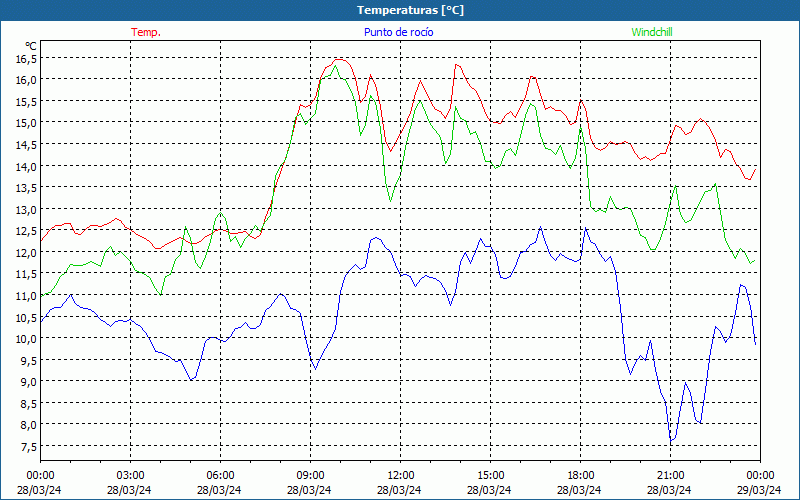This screenshot has height=500, width=800.
Task: Click the 7,5 value on the Y axis
Action: (x=27, y=447)
